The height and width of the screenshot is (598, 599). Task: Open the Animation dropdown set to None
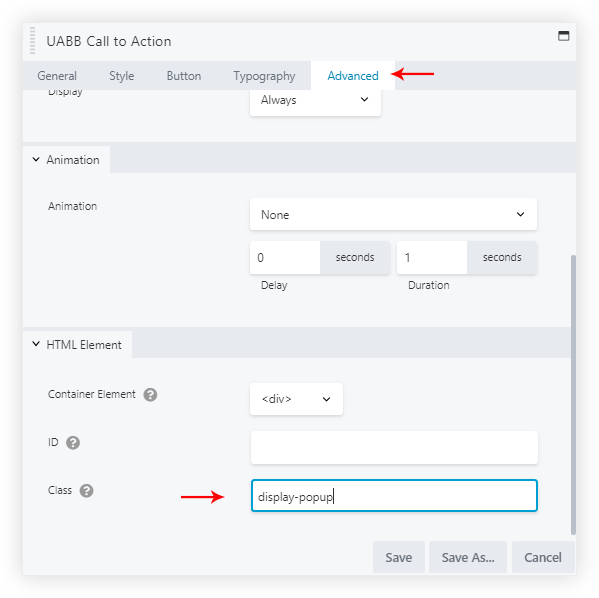393,214
